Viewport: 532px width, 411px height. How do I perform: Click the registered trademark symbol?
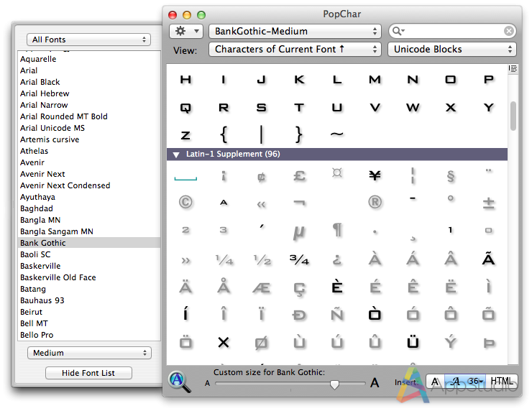pos(374,203)
